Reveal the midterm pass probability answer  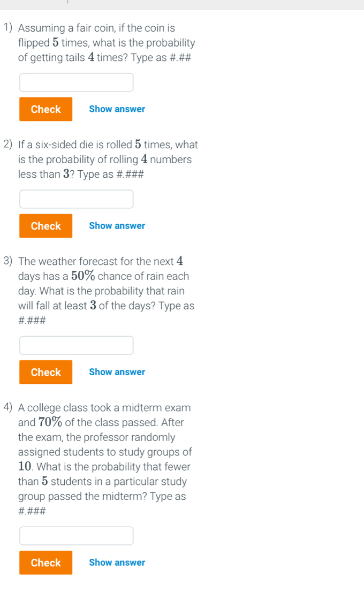click(x=117, y=562)
